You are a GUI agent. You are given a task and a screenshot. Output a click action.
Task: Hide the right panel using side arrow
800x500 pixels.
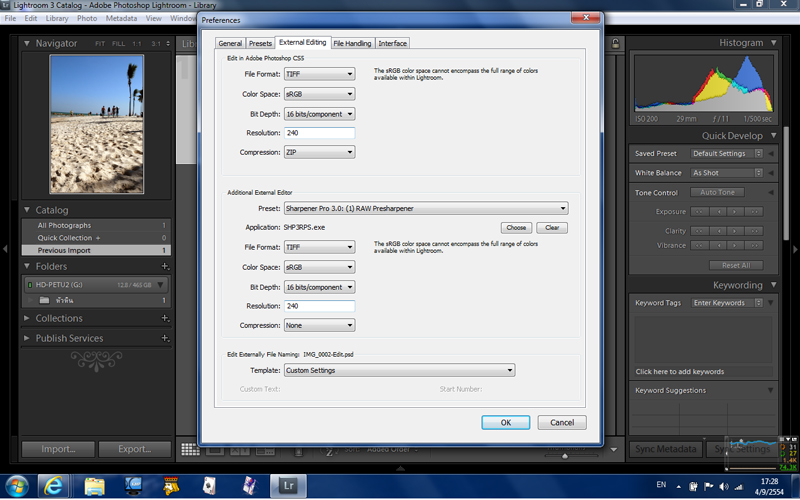tap(795, 249)
